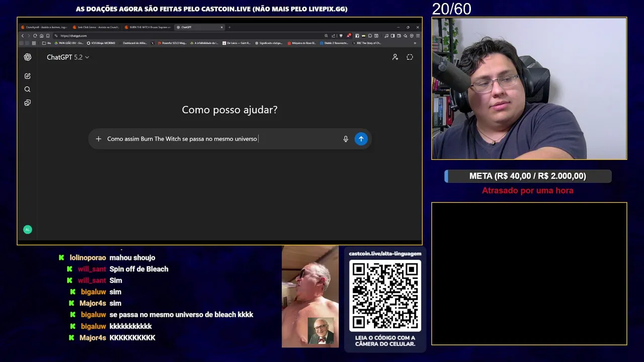Go forward with the browser forward arrow

[x=29, y=36]
